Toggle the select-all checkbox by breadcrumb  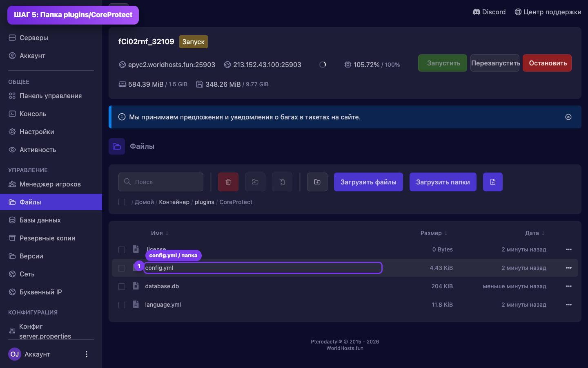(122, 202)
